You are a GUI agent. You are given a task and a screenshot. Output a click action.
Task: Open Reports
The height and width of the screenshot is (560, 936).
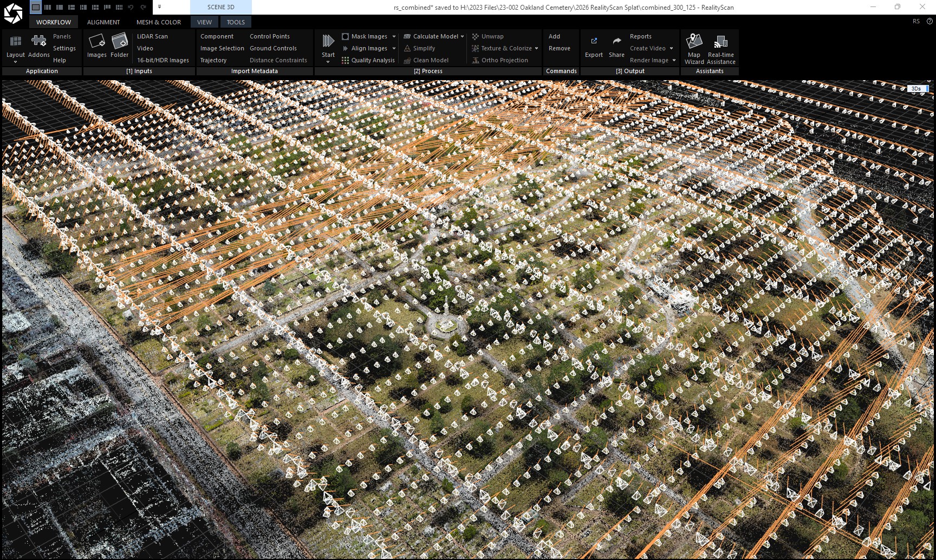[x=641, y=36]
